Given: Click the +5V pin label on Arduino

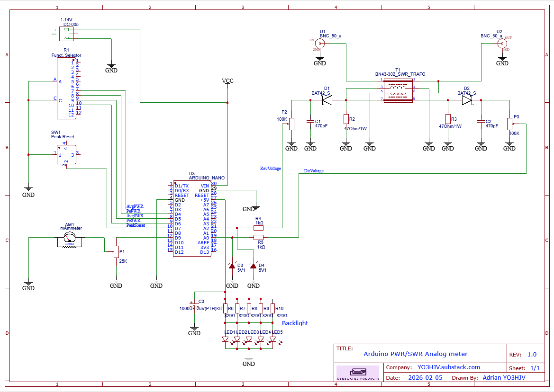Looking at the screenshot, I should click(204, 200).
